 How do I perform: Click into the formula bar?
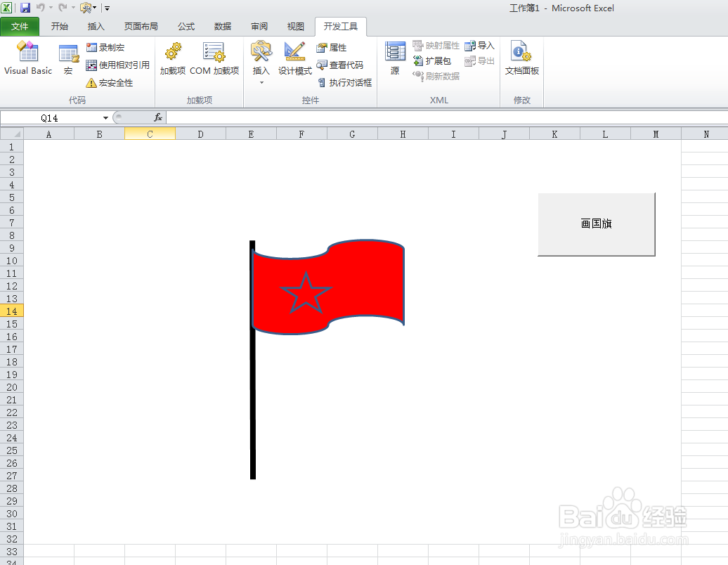(x=447, y=118)
